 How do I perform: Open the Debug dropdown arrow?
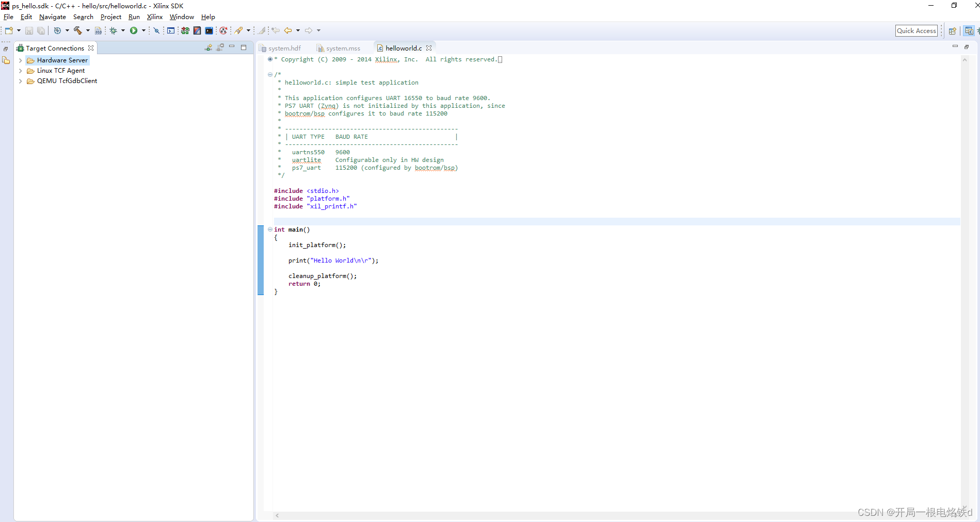click(x=123, y=30)
